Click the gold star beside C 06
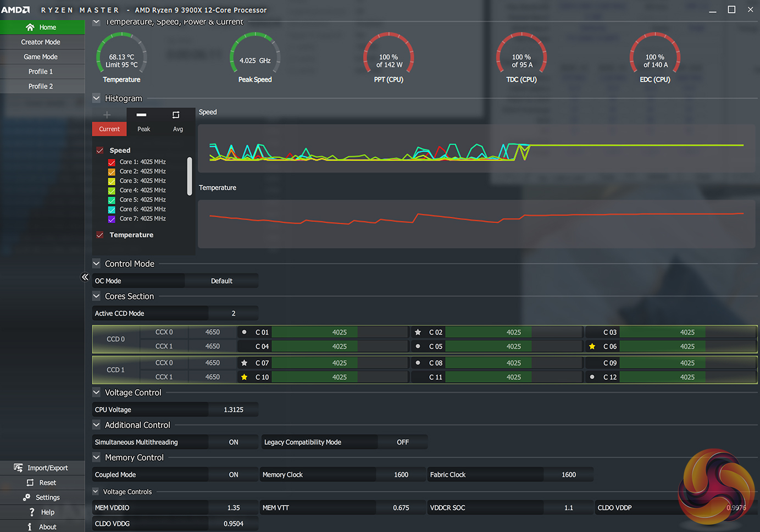 pos(592,347)
